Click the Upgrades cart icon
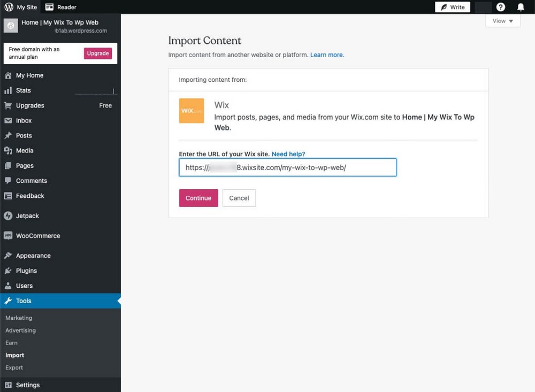Screen dimensions: 535x392 pyautogui.click(x=8, y=105)
